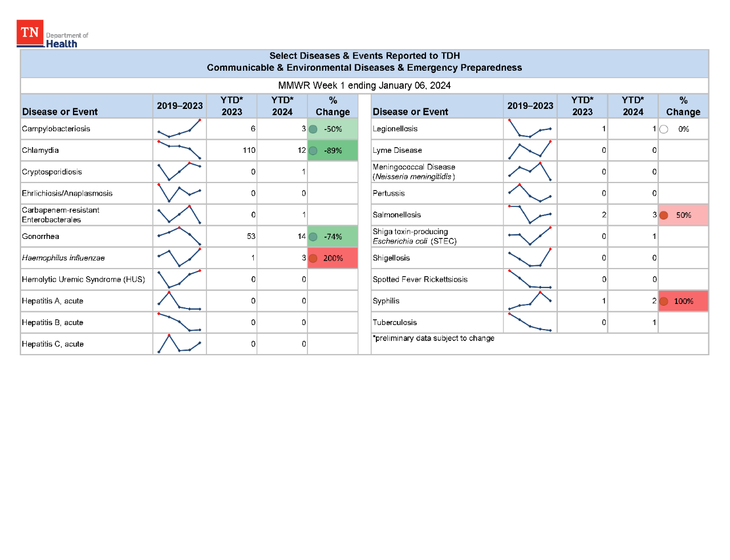This screenshot has width=730, height=560.
Task: Click the TN Department of Health logo
Action: 52,34
